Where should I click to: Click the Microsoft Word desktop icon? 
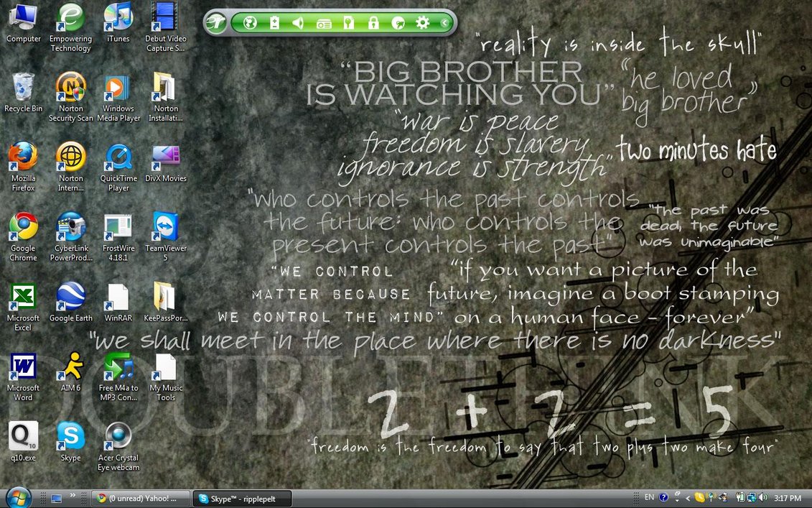point(23,367)
